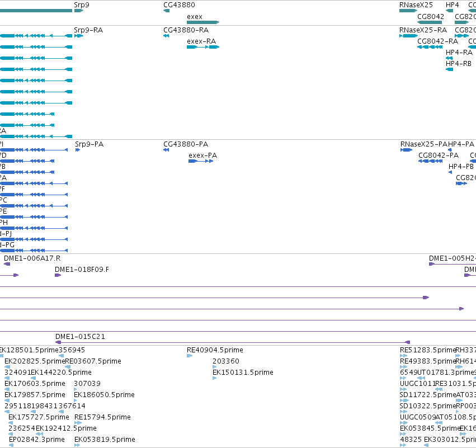Select the CG8042 gene feature
Image resolution: width=476 pixels, height=448 pixels.
pyautogui.click(x=430, y=22)
